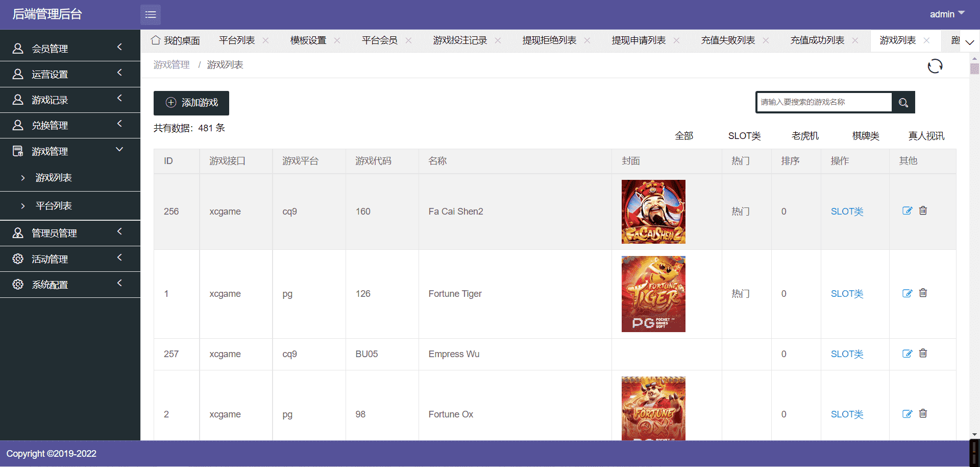Click the refresh icon near breadcrumb

(x=935, y=66)
